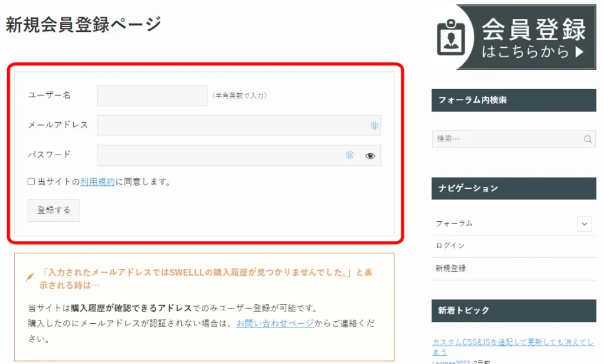The width and height of the screenshot is (604, 364).
Task: Go to 新規登録 in the navigation menu
Action: [450, 268]
